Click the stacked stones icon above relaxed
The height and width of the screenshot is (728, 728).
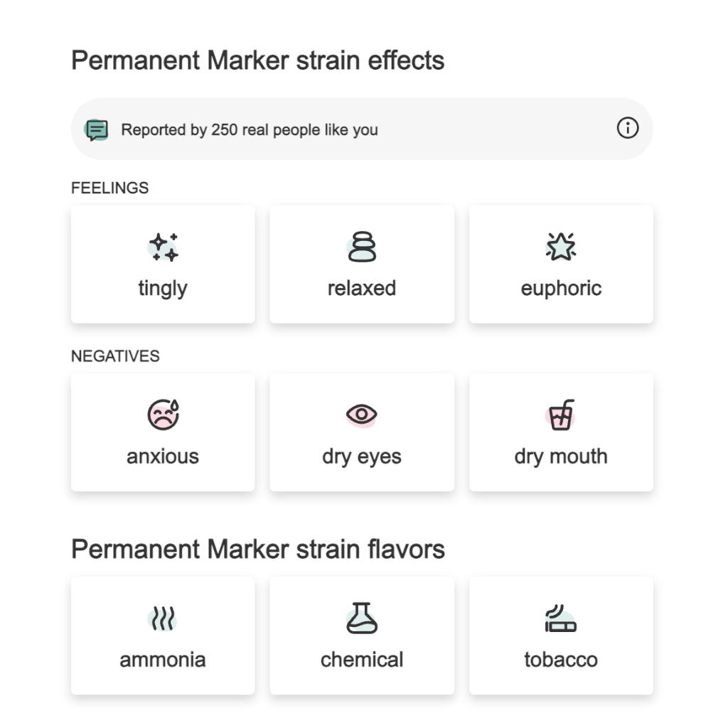pyautogui.click(x=362, y=247)
